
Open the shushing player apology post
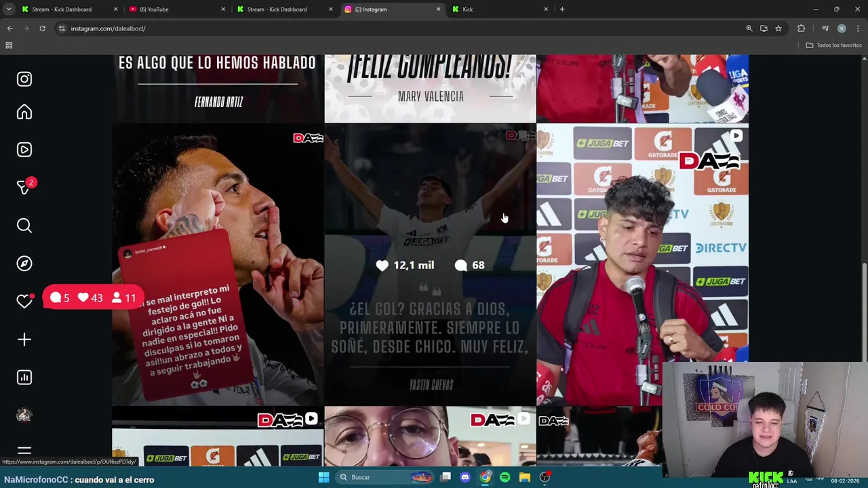click(218, 264)
